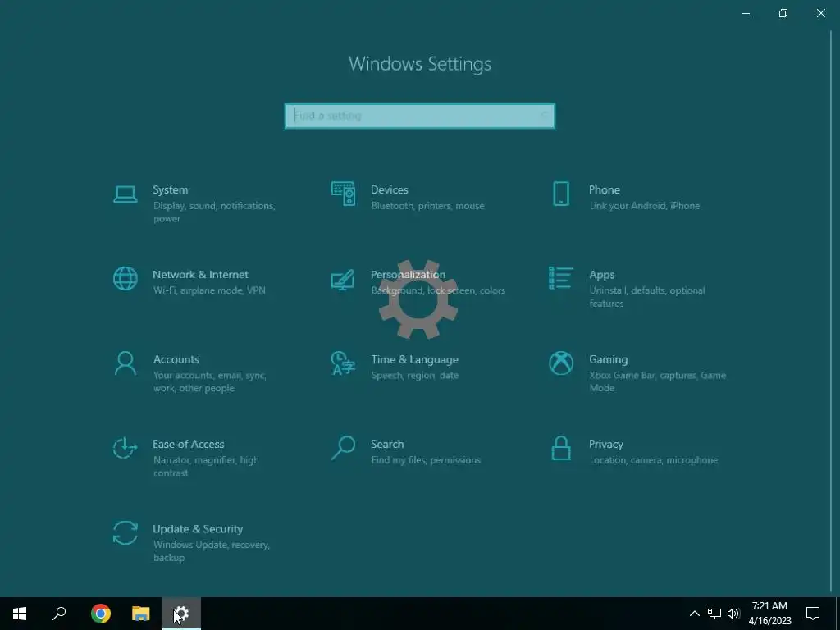Click the Time & Language icon
Viewport: 840px width, 630px height.
click(x=343, y=363)
